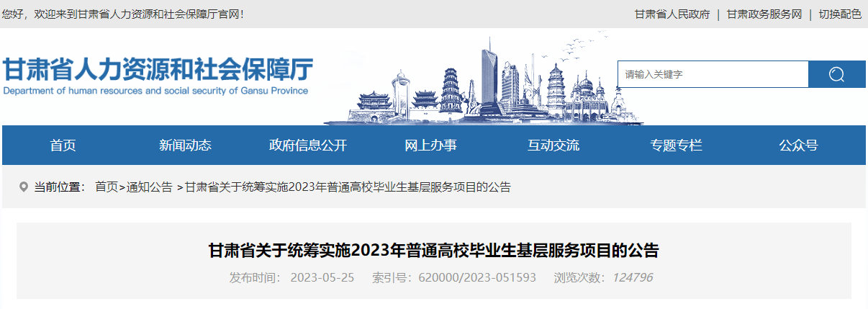Toggle the 切换配色 color scheme link

point(840,14)
